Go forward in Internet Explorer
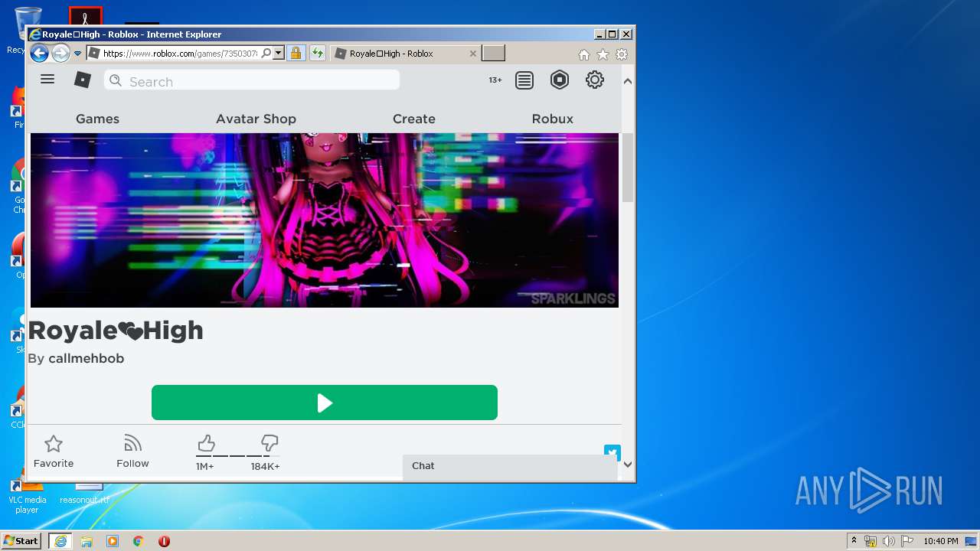Screen dimensions: 980x551 (x=60, y=53)
